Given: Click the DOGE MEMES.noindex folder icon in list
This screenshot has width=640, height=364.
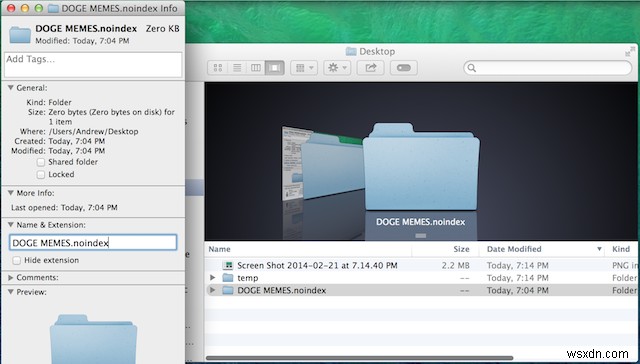Looking at the screenshot, I should tap(228, 291).
